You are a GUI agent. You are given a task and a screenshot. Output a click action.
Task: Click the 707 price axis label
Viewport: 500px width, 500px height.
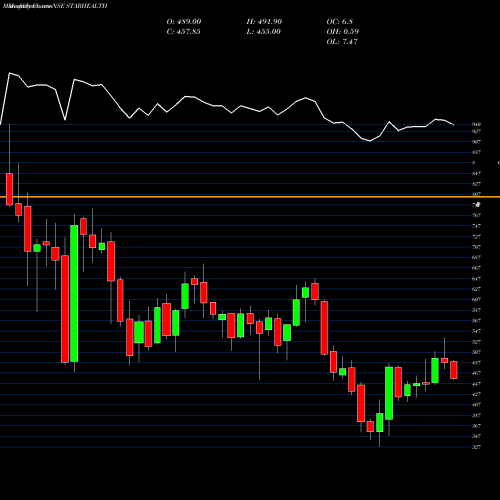(476, 247)
